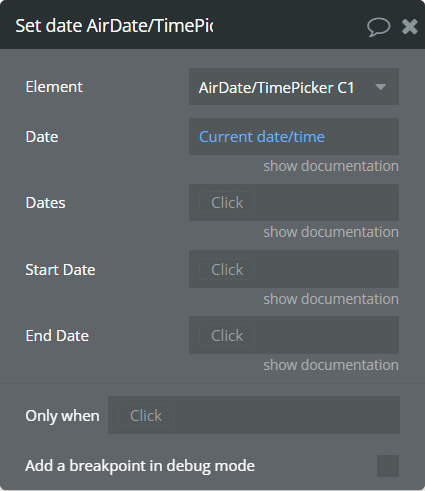Enable the breakpoint in debug mode checkbox
Image resolution: width=425 pixels, height=491 pixels.
pos(388,466)
